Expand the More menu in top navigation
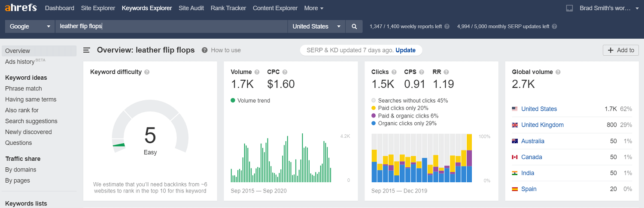The image size is (644, 208). coord(314,8)
